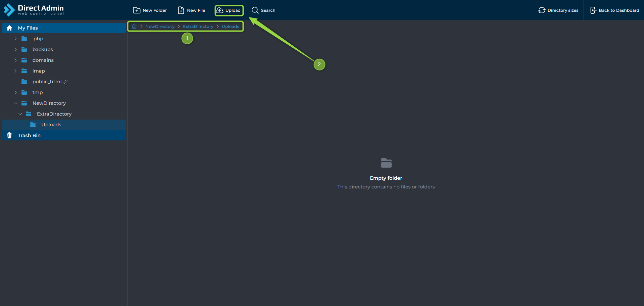644x306 pixels.
Task: Click the Back to Dashboard exit icon
Action: pyautogui.click(x=593, y=10)
